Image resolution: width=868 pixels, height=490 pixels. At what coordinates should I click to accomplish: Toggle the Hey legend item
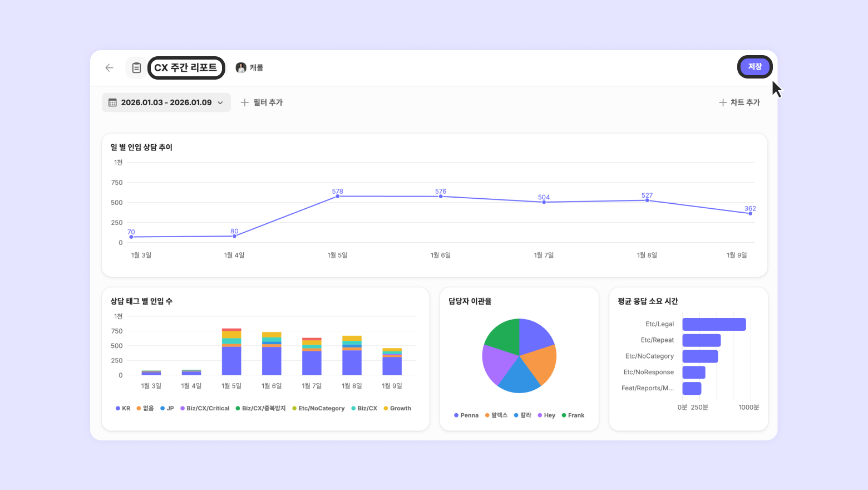coord(546,415)
